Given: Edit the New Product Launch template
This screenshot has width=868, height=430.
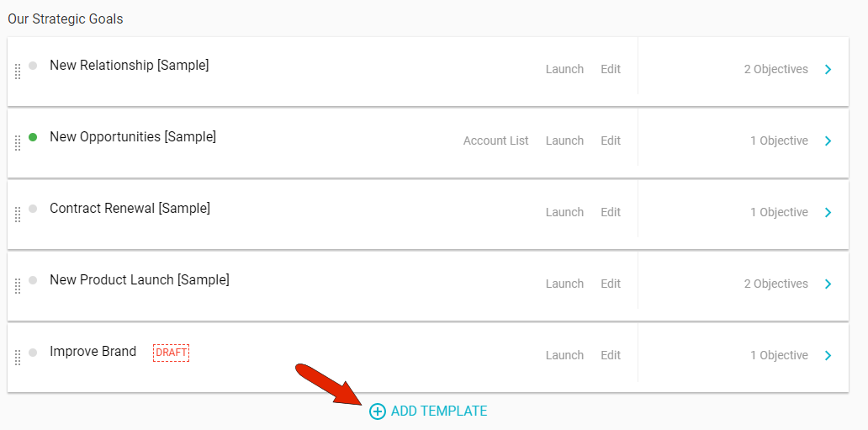Looking at the screenshot, I should (611, 284).
